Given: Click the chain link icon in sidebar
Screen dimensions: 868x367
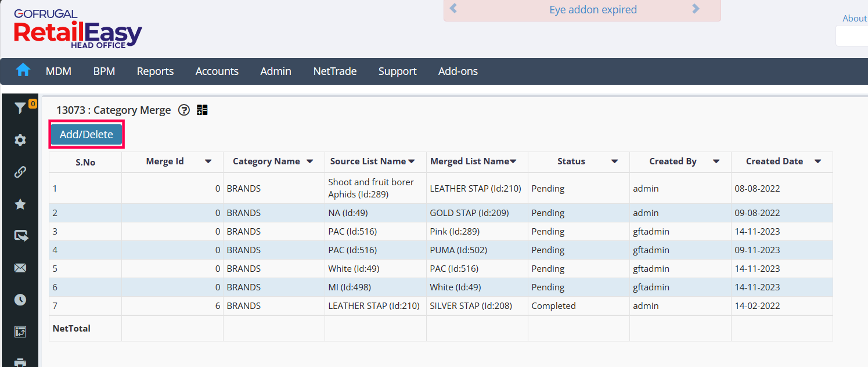Looking at the screenshot, I should (20, 172).
